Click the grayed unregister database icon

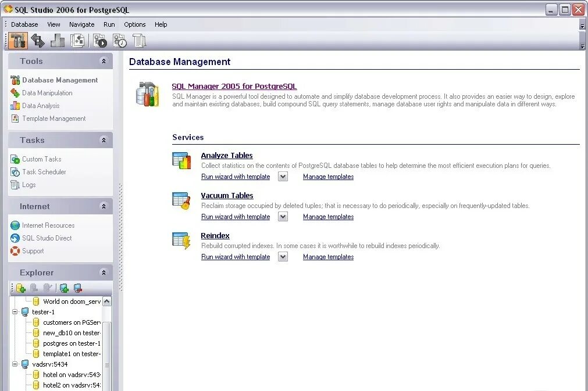[34, 288]
